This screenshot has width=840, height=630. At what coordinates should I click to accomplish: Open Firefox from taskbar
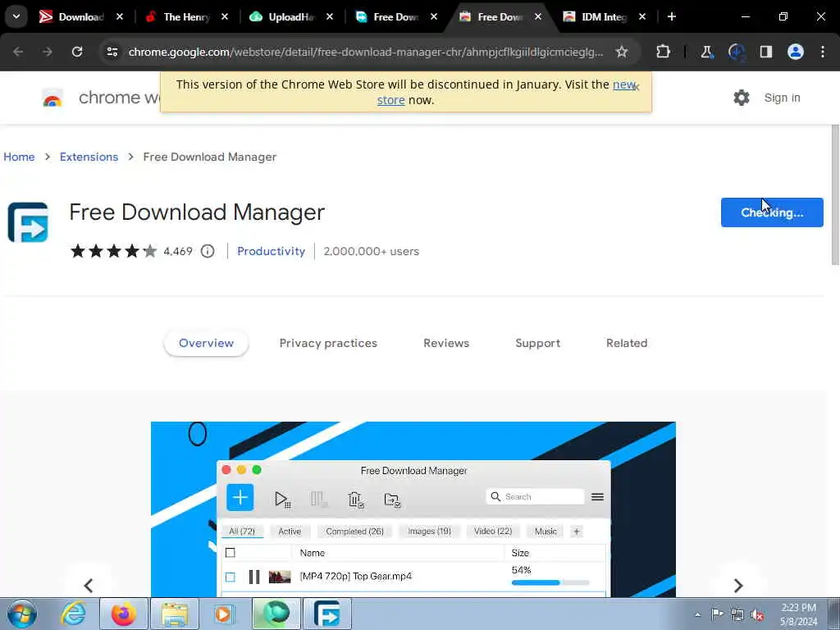124,614
